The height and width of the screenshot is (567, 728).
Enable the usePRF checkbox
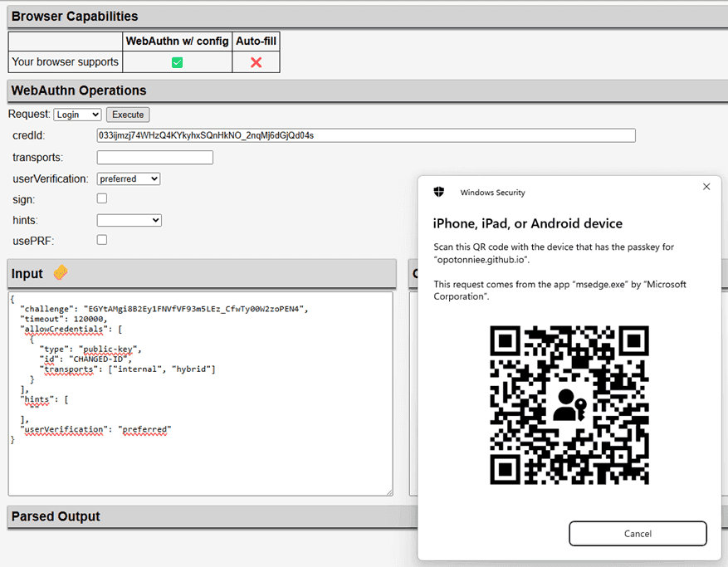[x=101, y=240]
